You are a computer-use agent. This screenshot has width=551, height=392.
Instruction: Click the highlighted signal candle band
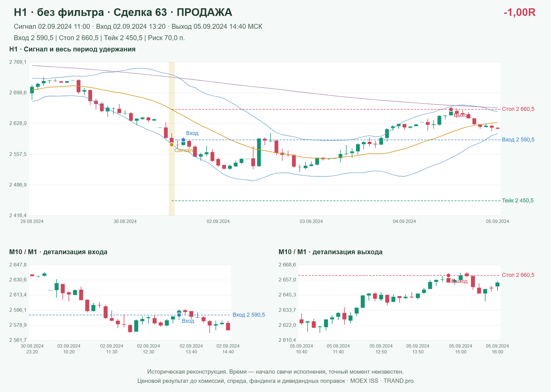pos(172,139)
